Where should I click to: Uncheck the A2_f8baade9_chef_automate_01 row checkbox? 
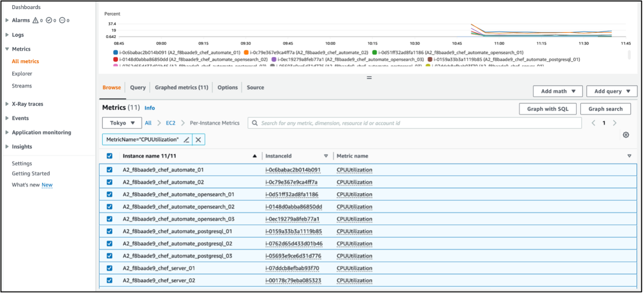click(109, 170)
